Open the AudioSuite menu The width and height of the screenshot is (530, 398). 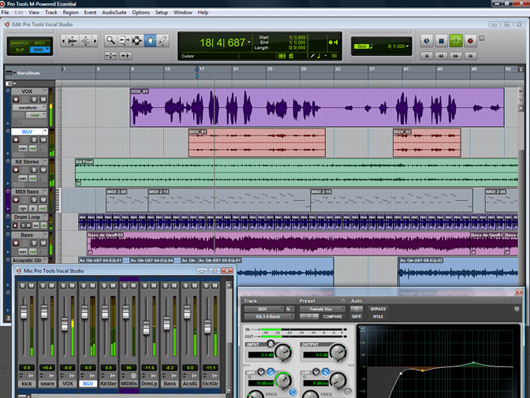(114, 13)
